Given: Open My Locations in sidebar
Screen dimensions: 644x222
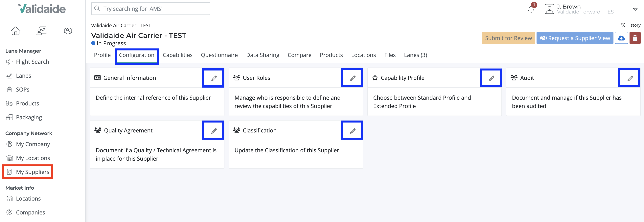Looking at the screenshot, I should coord(33,158).
